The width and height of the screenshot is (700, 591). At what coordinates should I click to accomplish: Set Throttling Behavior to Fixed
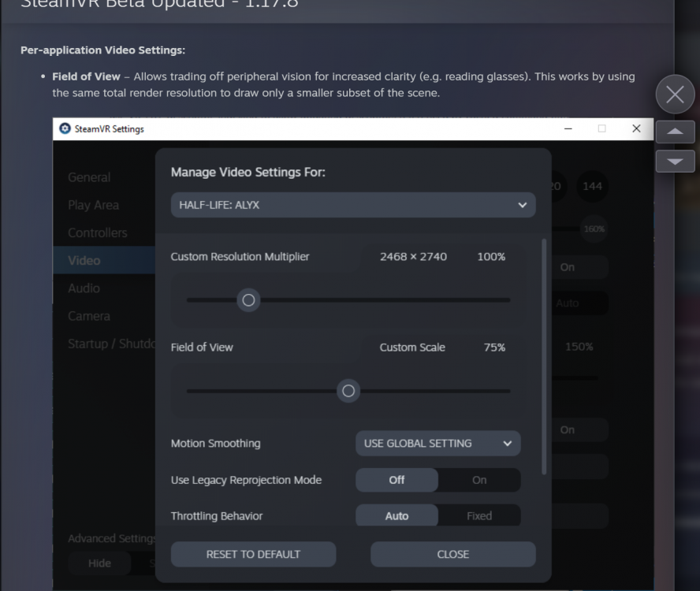[480, 515]
